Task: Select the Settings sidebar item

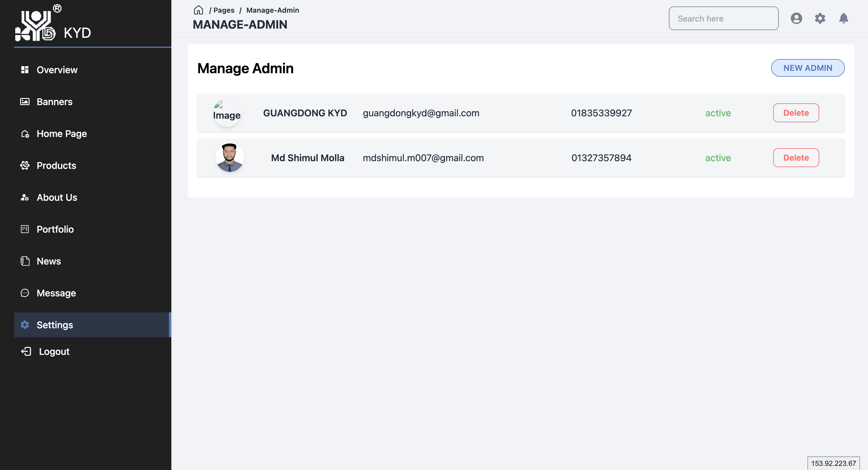Action: pyautogui.click(x=55, y=325)
